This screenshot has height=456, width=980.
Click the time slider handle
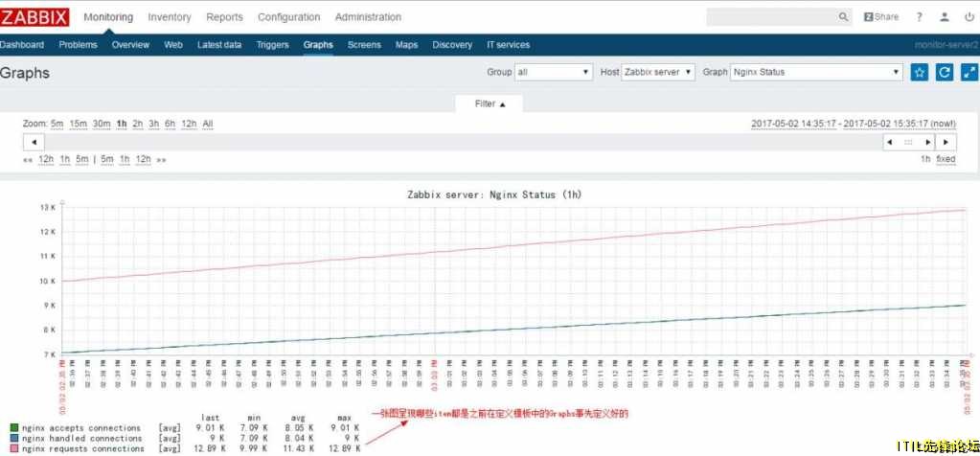pyautogui.click(x=909, y=143)
